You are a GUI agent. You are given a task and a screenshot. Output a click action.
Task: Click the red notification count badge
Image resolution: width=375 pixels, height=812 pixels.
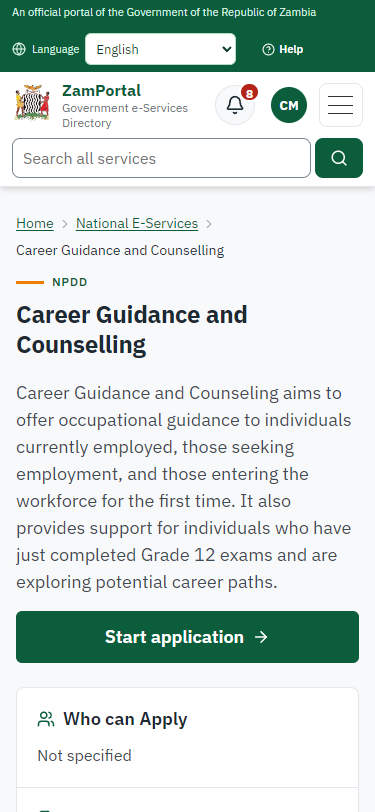coord(249,93)
